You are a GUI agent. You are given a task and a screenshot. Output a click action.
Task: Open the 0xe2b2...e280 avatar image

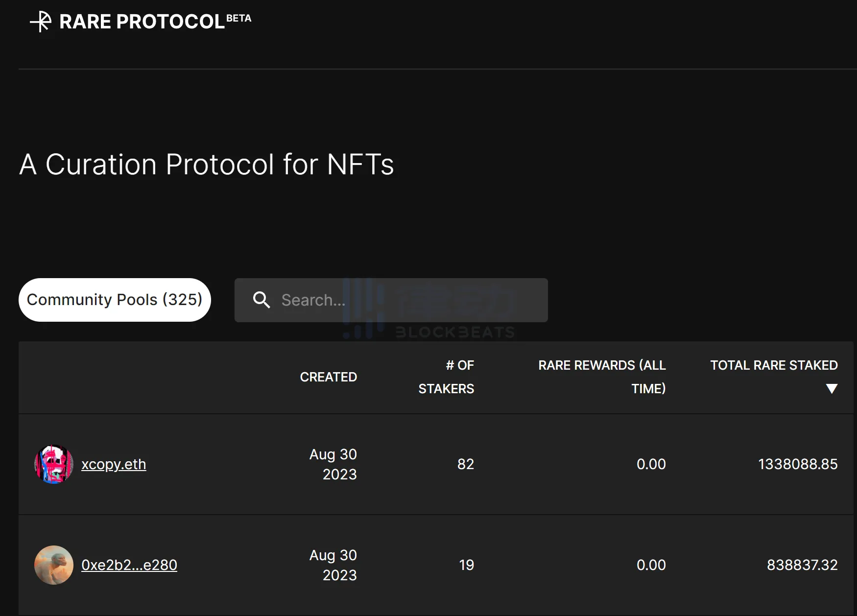(x=54, y=565)
